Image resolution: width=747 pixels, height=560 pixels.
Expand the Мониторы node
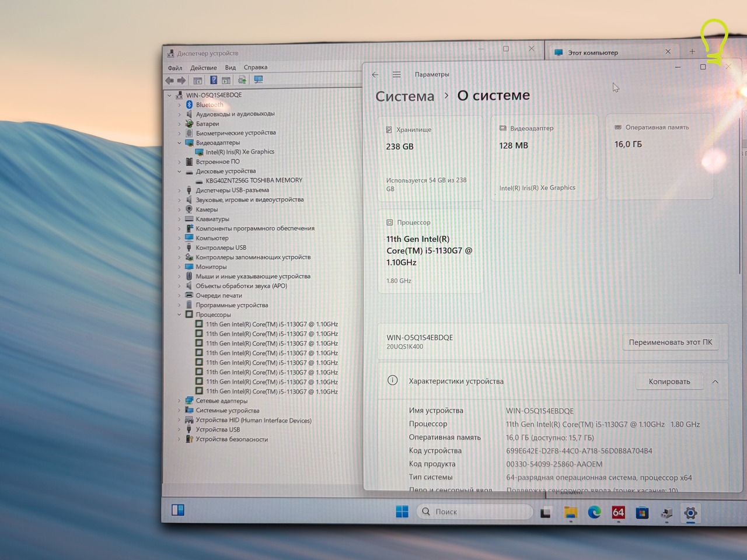(180, 267)
